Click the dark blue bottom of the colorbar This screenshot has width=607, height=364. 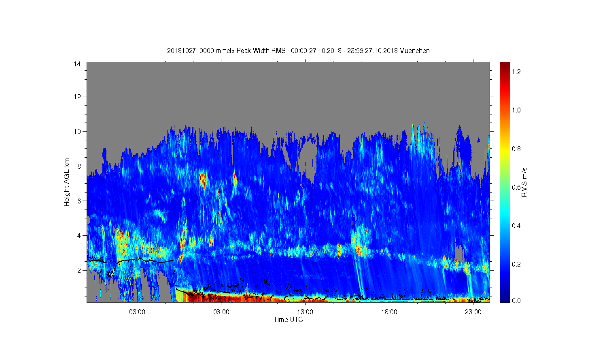tap(505, 298)
